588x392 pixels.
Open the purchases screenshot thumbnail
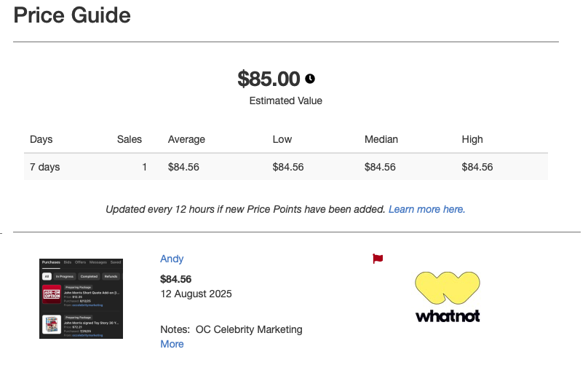pos(81,299)
